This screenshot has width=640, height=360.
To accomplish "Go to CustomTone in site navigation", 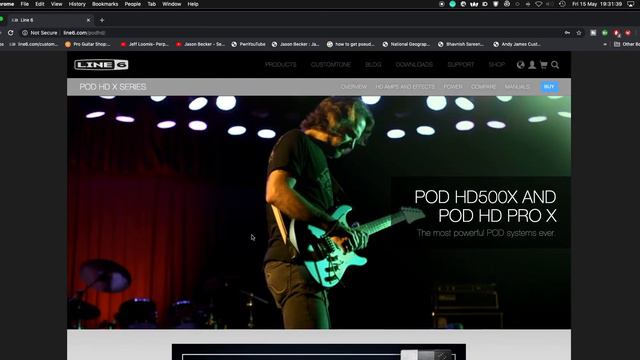I will pos(331,64).
